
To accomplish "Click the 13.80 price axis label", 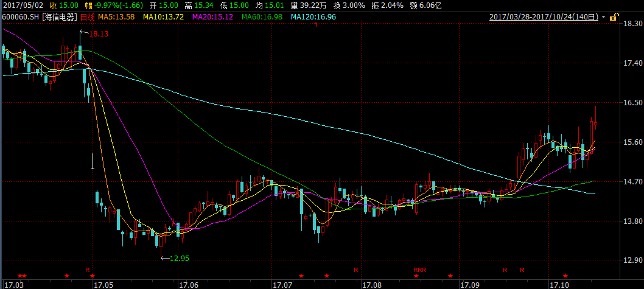I will pyautogui.click(x=632, y=221).
